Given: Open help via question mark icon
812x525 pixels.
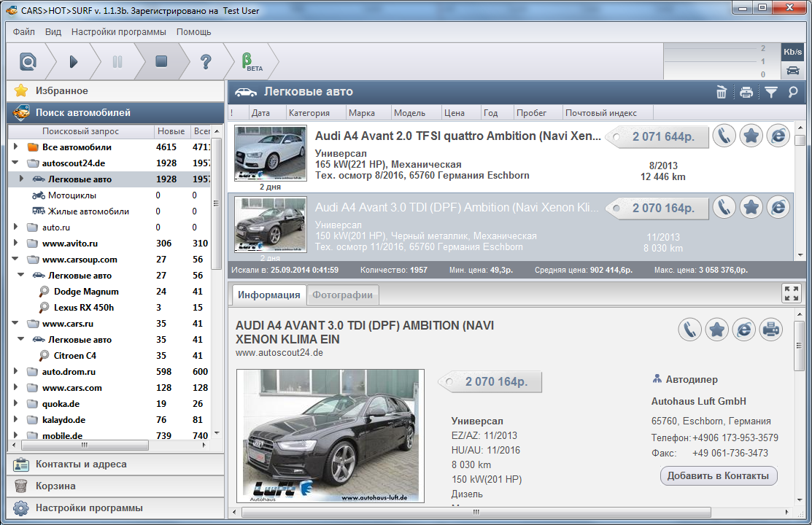Looking at the screenshot, I should [206, 61].
